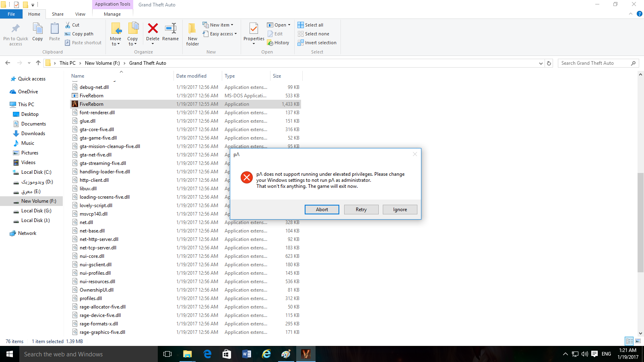This screenshot has width=644, height=362.
Task: Show hidden system tray icons
Action: pyautogui.click(x=565, y=354)
